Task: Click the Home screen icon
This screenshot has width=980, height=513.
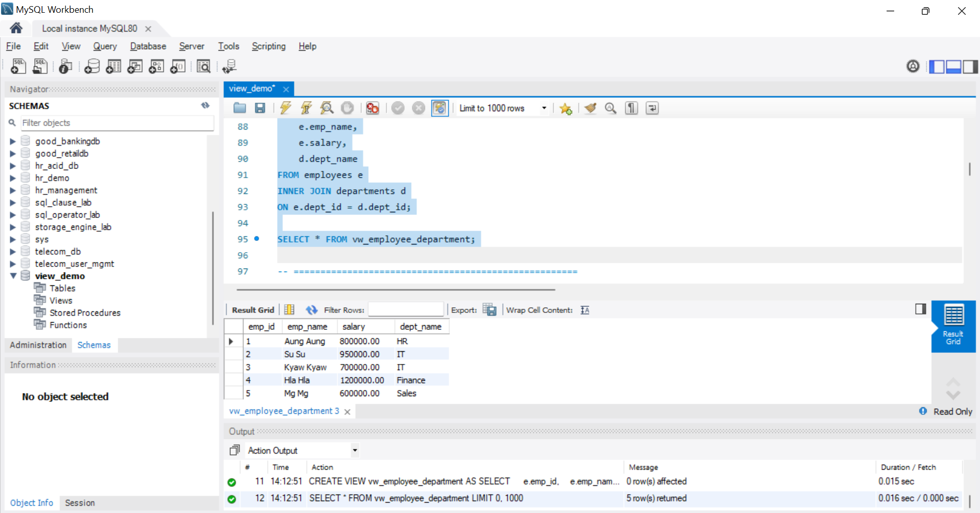Action: coord(16,28)
